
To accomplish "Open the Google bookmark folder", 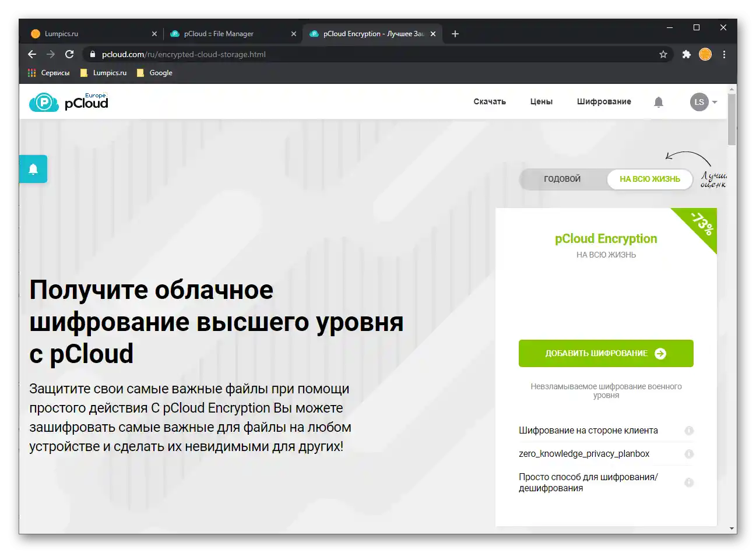I will pyautogui.click(x=154, y=73).
